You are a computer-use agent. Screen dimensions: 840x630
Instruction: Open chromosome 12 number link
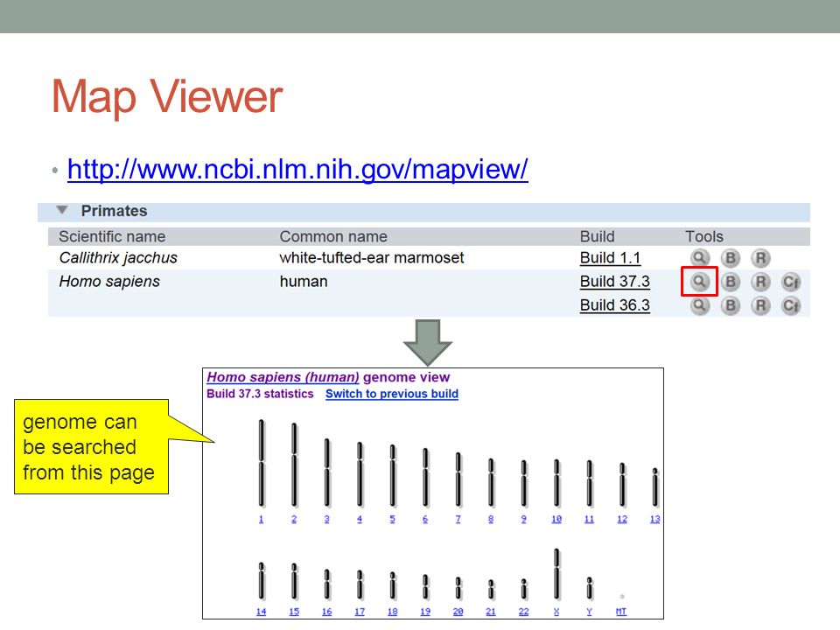click(622, 519)
